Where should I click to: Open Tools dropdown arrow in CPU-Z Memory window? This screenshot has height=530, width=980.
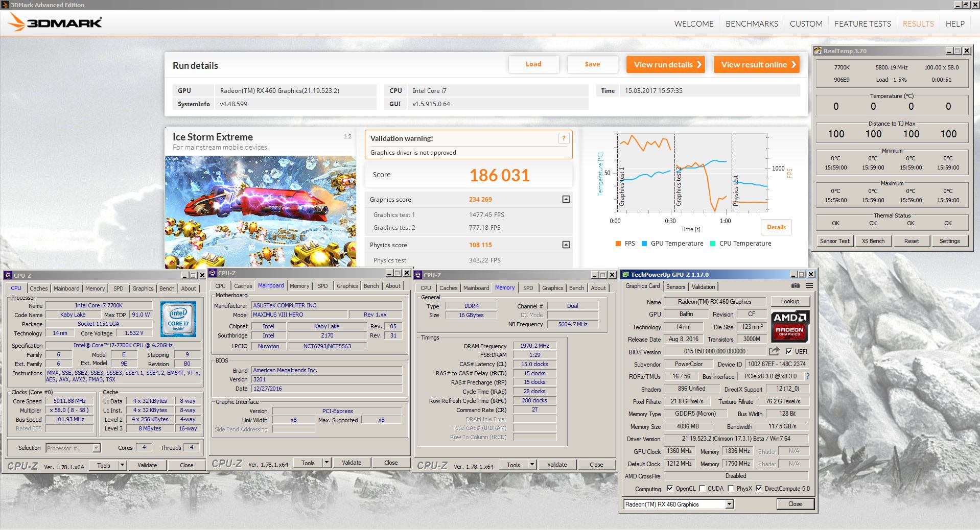532,465
